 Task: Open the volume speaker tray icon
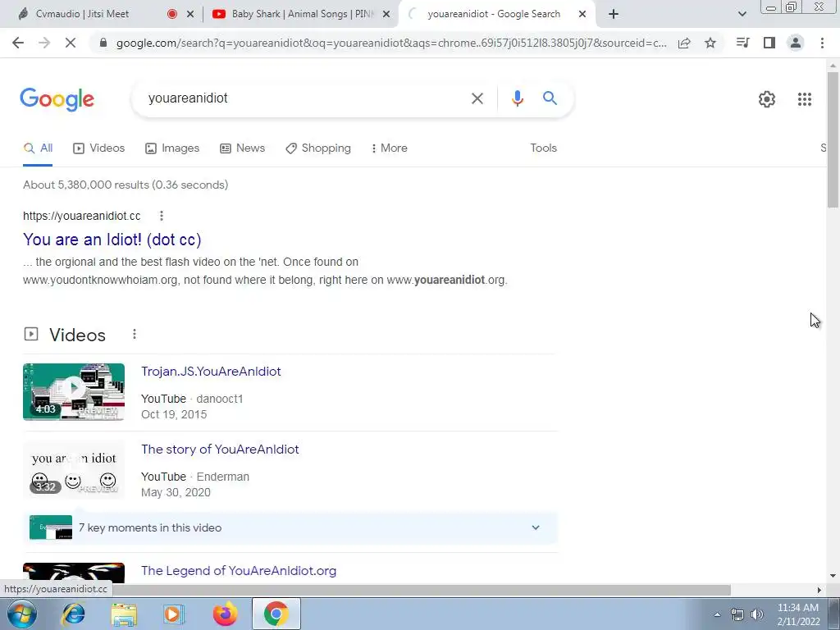pos(757,614)
